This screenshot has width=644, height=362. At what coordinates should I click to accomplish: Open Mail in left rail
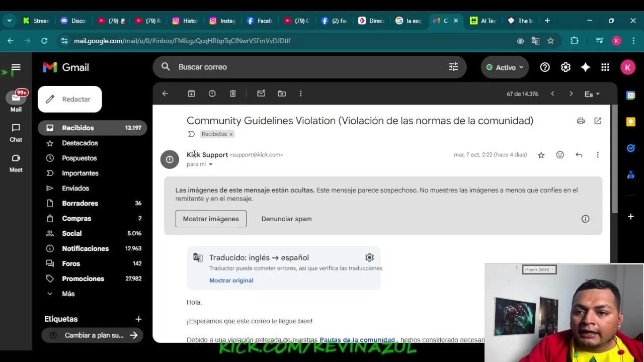pyautogui.click(x=16, y=101)
